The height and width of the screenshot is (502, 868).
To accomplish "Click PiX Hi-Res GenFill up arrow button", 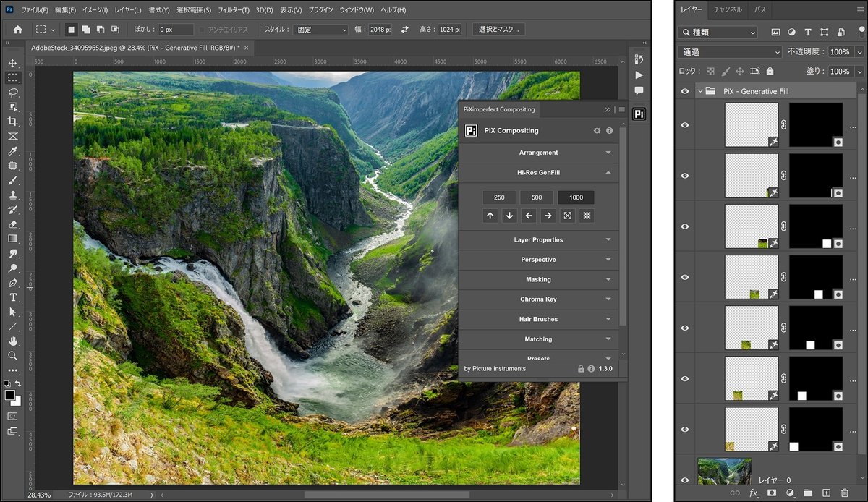I will 490,216.
